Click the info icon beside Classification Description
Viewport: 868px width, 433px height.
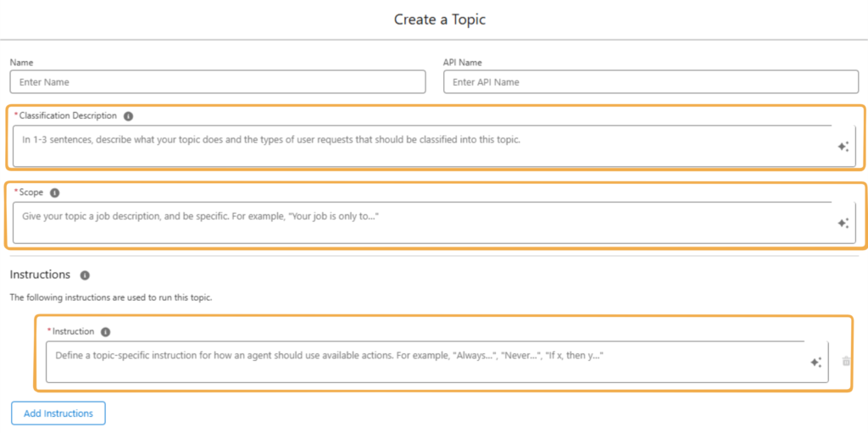click(128, 116)
